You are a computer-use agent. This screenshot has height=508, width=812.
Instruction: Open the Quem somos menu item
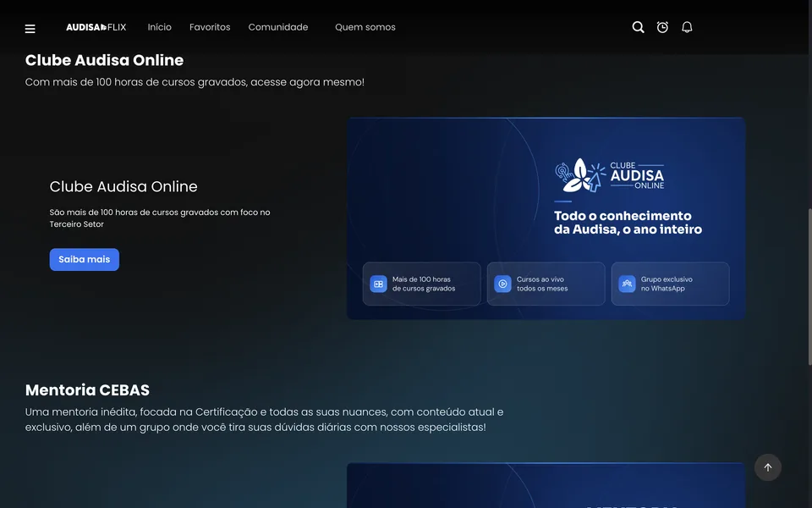(365, 27)
